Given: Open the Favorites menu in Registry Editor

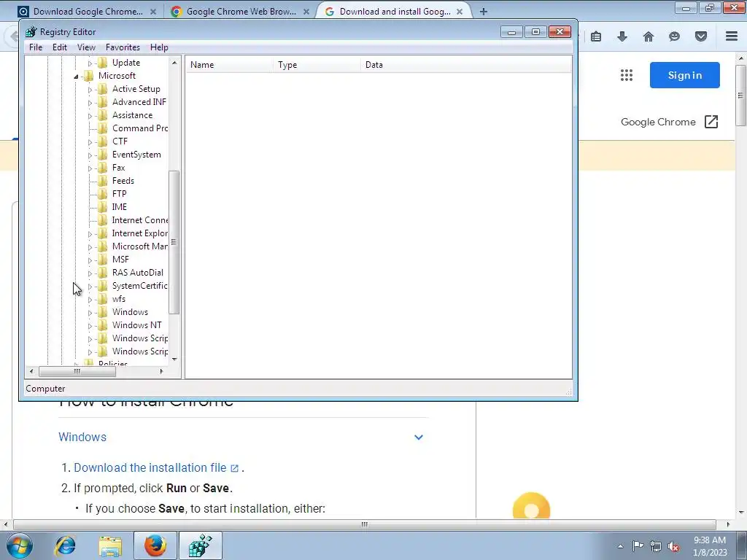Looking at the screenshot, I should pyautogui.click(x=123, y=47).
